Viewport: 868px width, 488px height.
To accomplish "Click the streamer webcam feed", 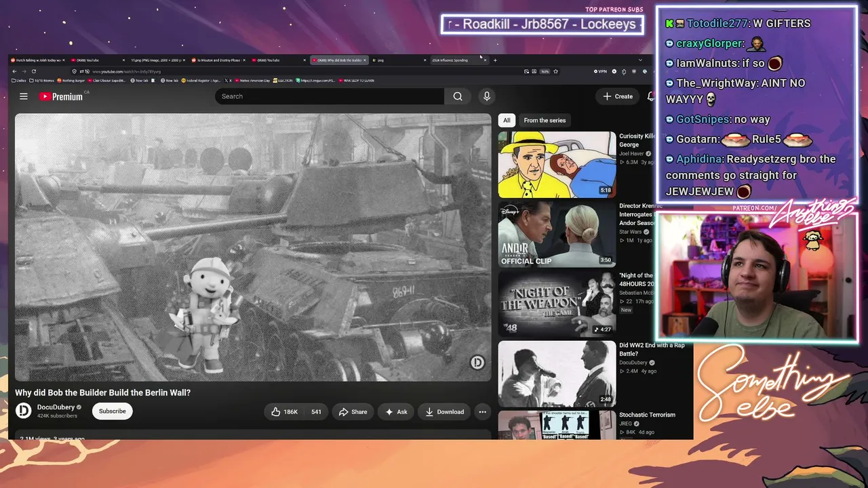I will point(757,277).
